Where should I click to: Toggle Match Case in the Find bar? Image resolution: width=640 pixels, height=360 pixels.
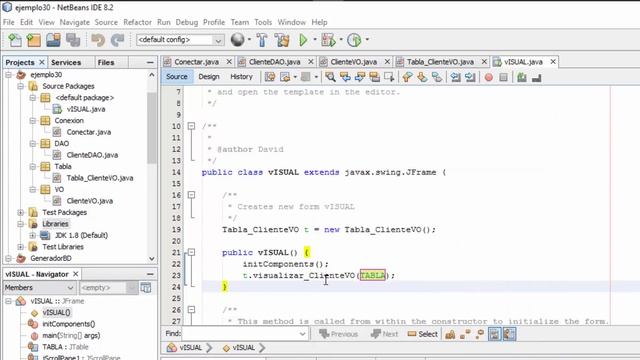tap(450, 334)
